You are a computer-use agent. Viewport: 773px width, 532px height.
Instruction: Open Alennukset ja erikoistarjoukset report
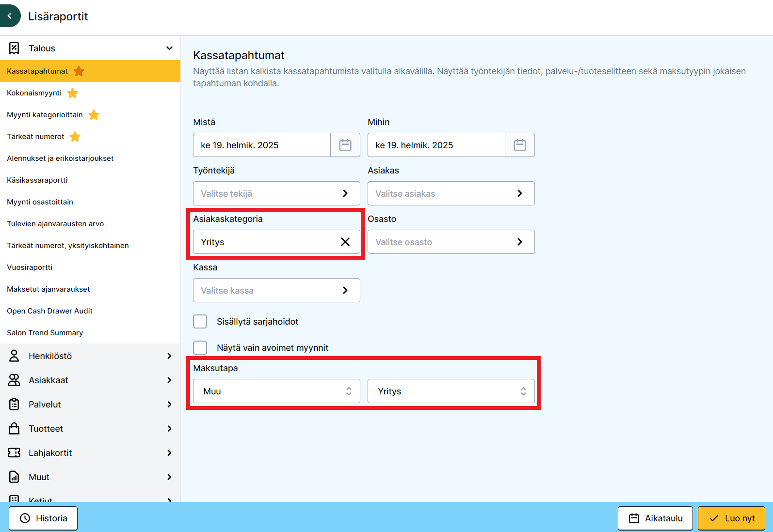pos(90,158)
